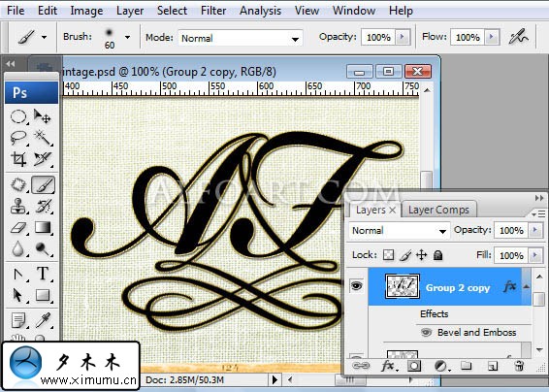Switch to the Layer Comps tab

[438, 210]
